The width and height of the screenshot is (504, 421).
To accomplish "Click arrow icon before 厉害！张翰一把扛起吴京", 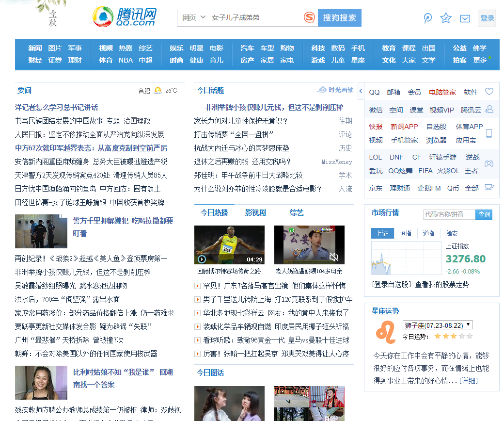I will click(x=197, y=354).
